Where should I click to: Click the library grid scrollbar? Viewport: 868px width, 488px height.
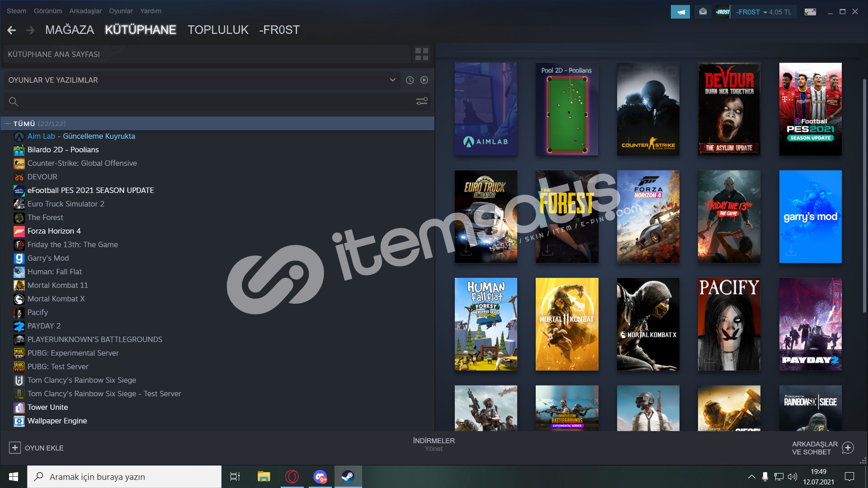(x=864, y=196)
